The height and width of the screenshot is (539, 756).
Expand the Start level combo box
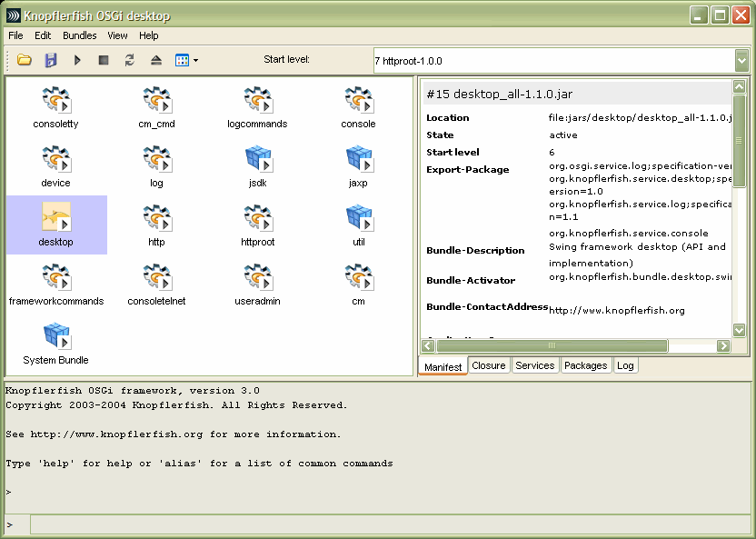pos(741,60)
